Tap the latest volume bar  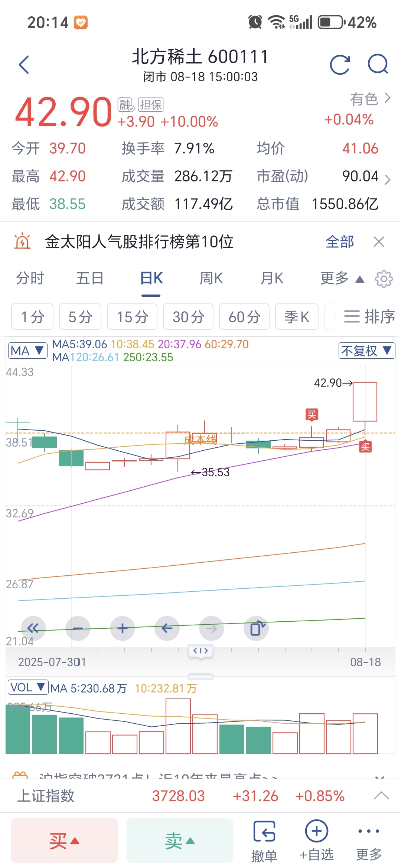[x=365, y=733]
